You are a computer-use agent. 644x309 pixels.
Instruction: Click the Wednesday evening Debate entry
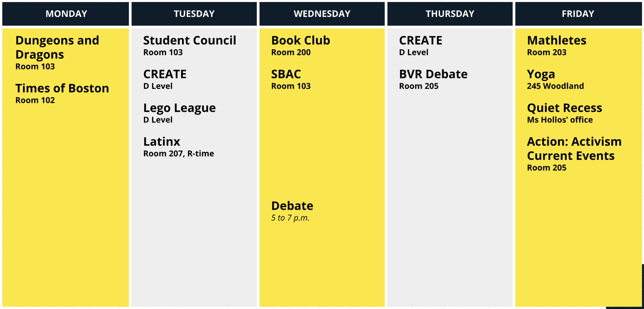click(292, 206)
